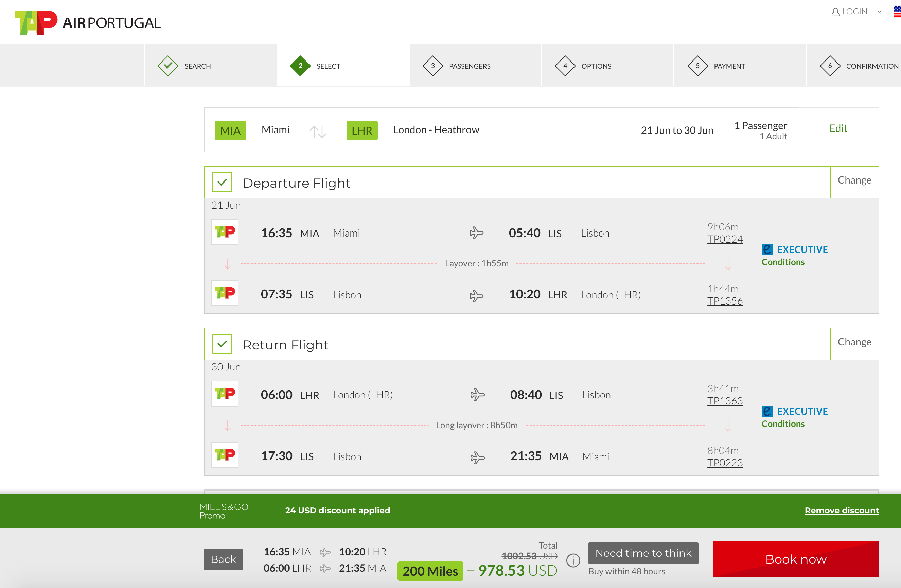The image size is (901, 588).
Task: Click the total price info icon
Action: point(573,560)
